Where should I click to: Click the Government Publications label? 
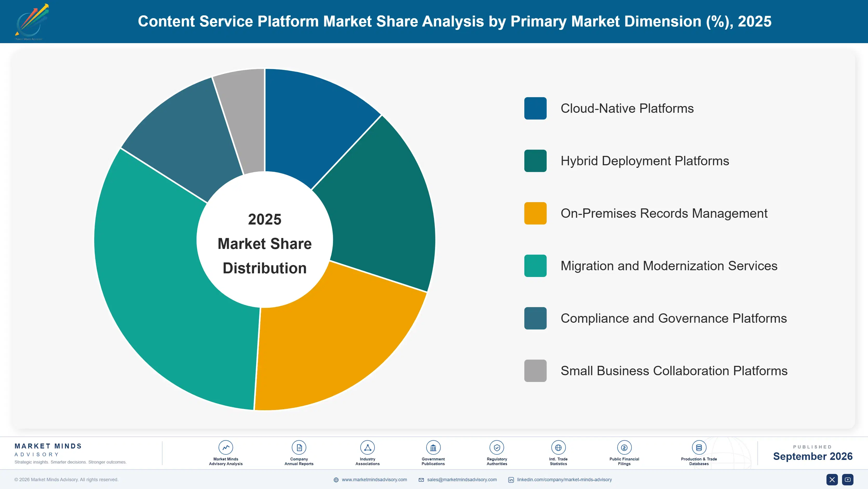[x=433, y=461]
